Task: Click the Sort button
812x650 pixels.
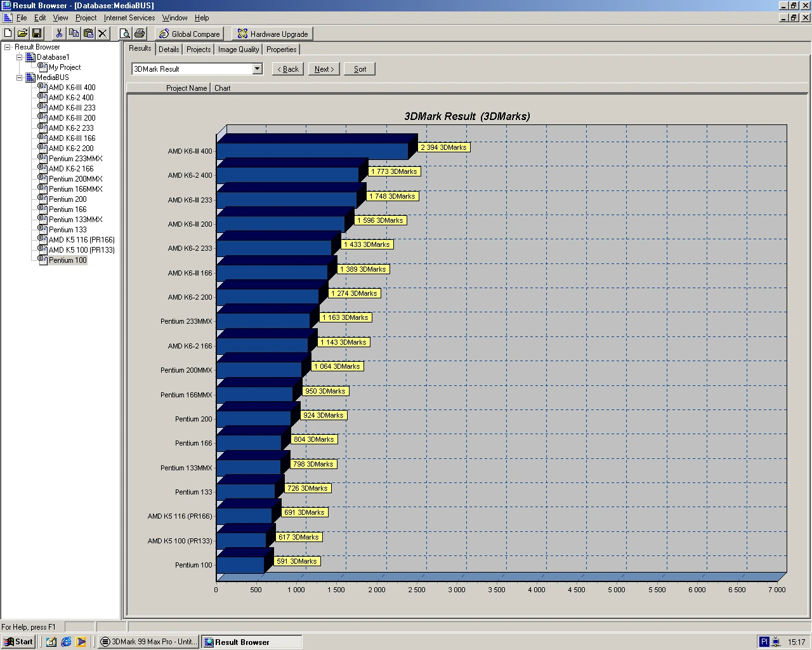Action: tap(360, 69)
